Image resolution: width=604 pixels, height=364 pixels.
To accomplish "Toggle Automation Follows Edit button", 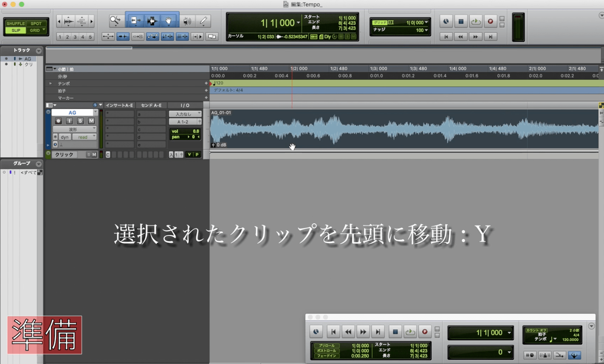I will [x=153, y=37].
